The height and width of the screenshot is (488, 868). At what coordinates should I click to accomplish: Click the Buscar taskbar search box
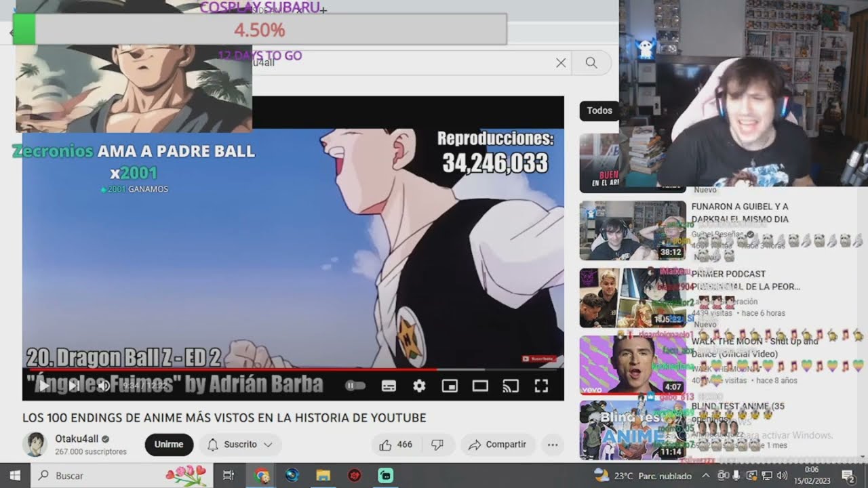point(123,476)
